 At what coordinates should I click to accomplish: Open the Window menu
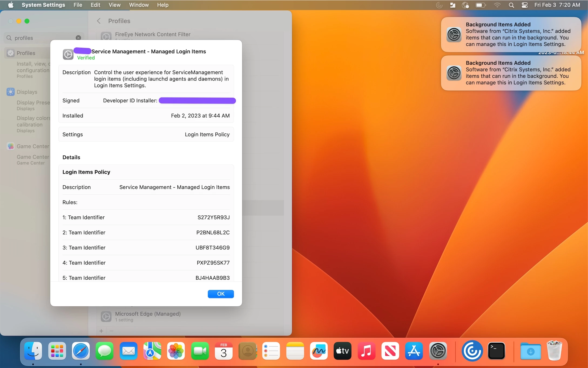point(139,5)
